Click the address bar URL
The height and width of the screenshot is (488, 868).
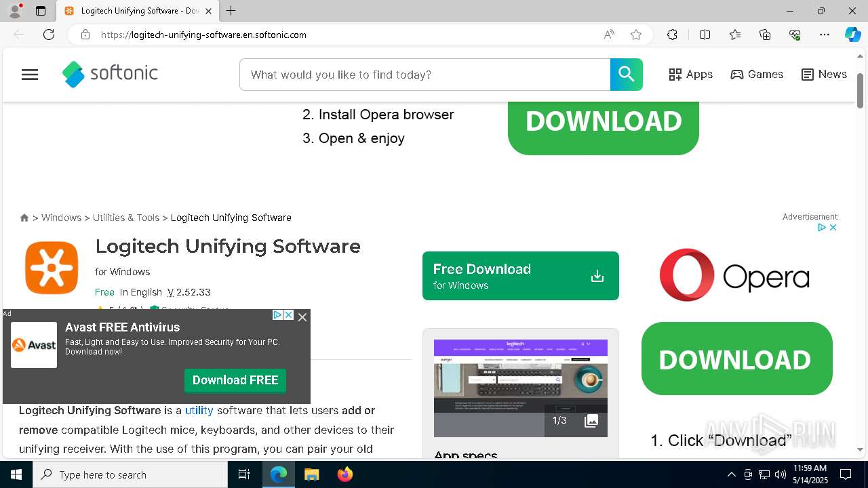pos(203,35)
